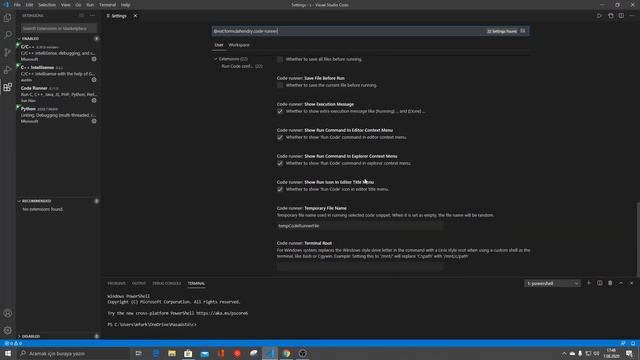Clear the settings search input with clear icon
The height and width of the screenshot is (360, 640).
point(523,31)
